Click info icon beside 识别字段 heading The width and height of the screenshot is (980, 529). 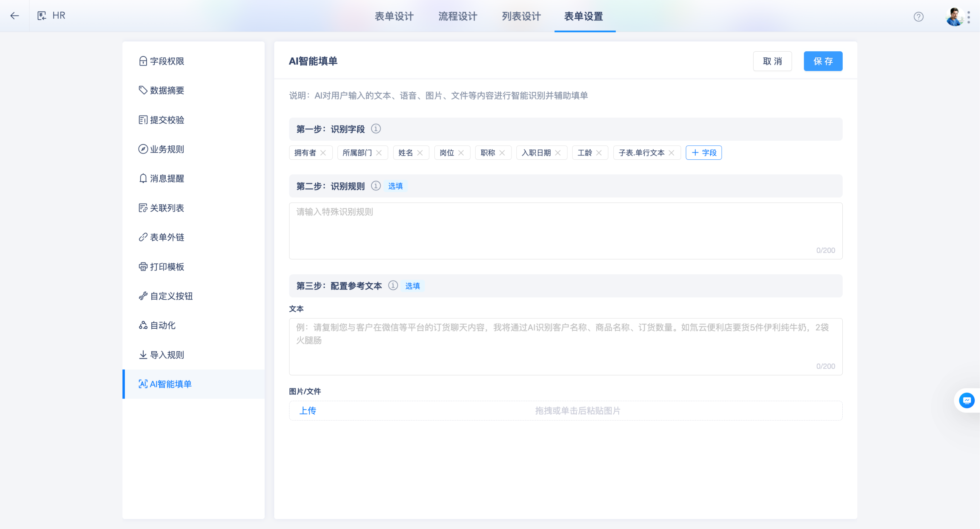(376, 129)
